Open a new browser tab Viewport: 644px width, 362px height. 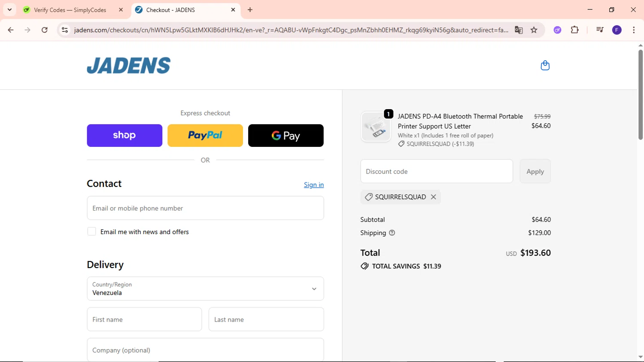pyautogui.click(x=250, y=10)
